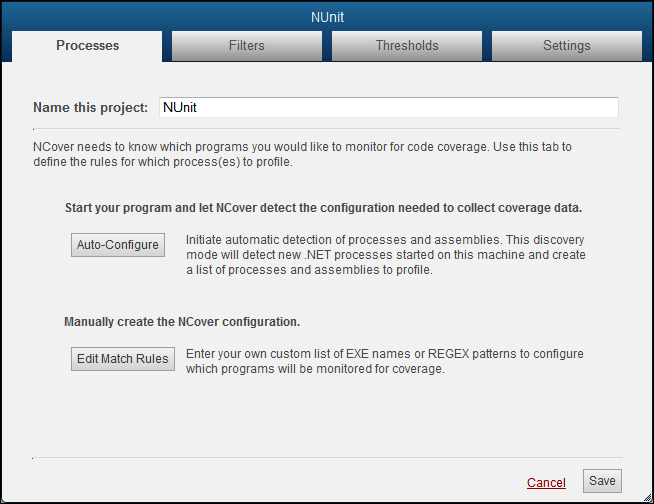Viewport: 654px width, 504px height.
Task: Click the "Manually create the NCover configuration" heading
Action: [182, 322]
